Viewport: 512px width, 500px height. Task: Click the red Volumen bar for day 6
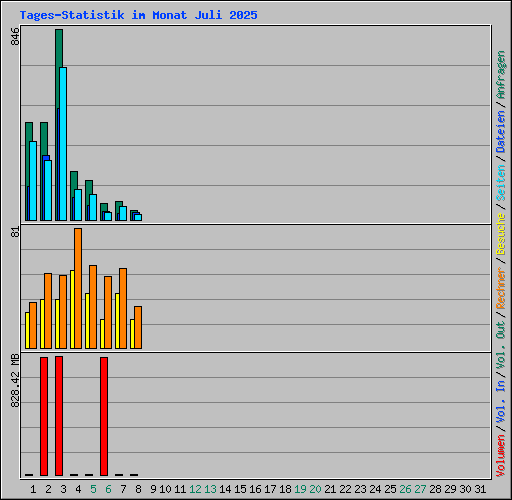(104, 416)
